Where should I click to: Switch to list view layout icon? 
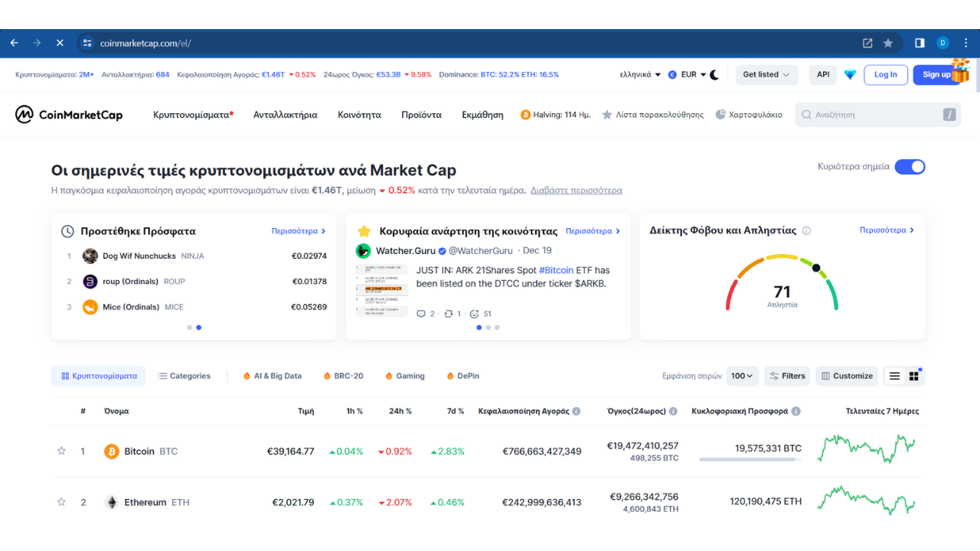[x=894, y=376]
